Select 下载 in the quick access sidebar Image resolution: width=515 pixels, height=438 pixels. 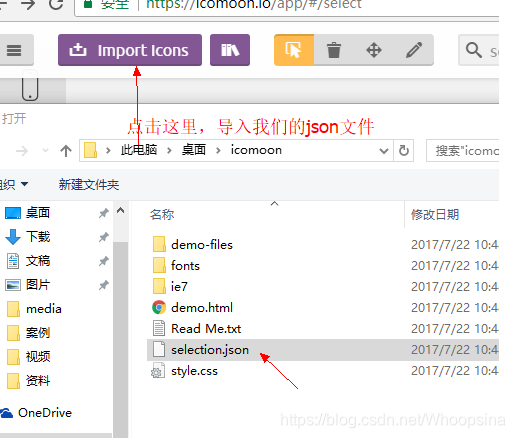pyautogui.click(x=38, y=237)
